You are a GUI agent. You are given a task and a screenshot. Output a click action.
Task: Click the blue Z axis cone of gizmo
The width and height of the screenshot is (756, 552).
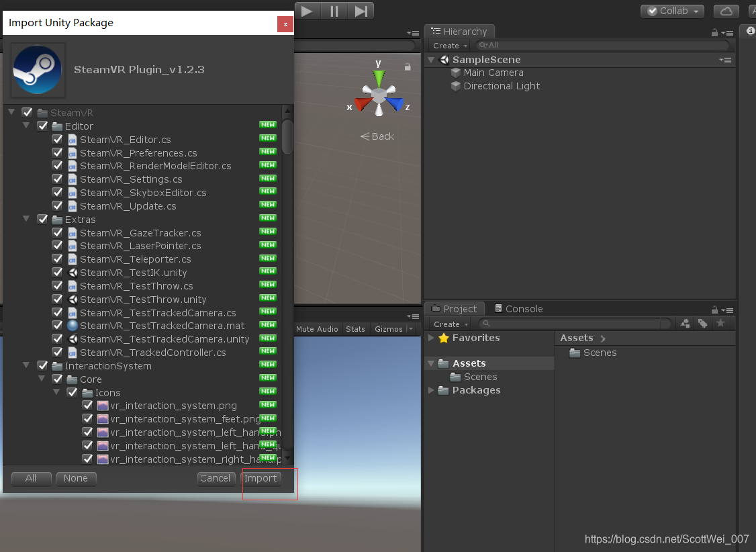tap(395, 103)
